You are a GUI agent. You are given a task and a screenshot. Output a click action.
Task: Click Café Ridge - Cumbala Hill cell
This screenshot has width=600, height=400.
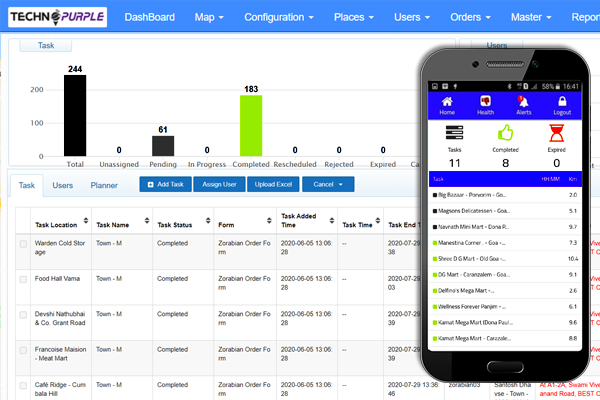tap(60, 389)
